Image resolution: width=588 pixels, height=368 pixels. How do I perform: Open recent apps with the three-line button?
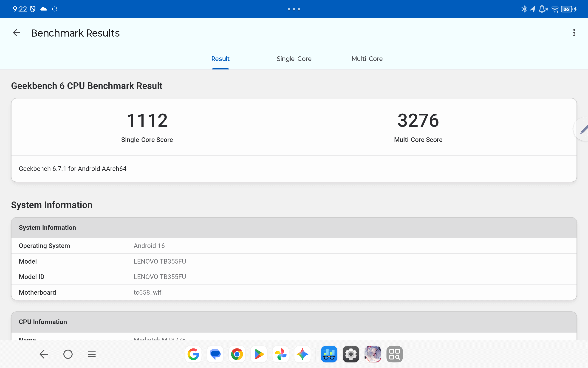pos(92,354)
